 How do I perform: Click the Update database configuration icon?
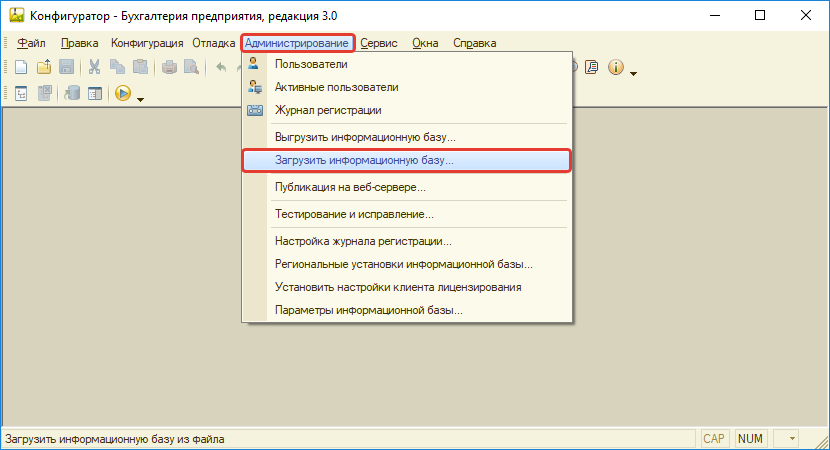(x=72, y=94)
